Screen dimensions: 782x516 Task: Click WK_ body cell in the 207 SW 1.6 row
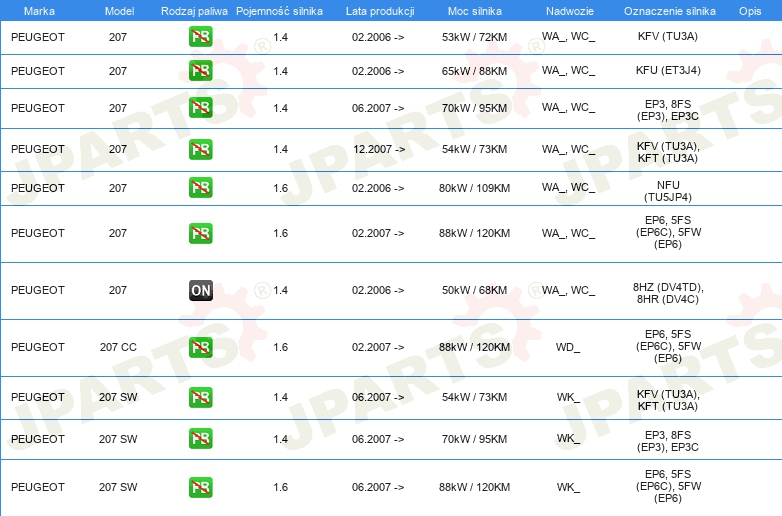point(568,487)
